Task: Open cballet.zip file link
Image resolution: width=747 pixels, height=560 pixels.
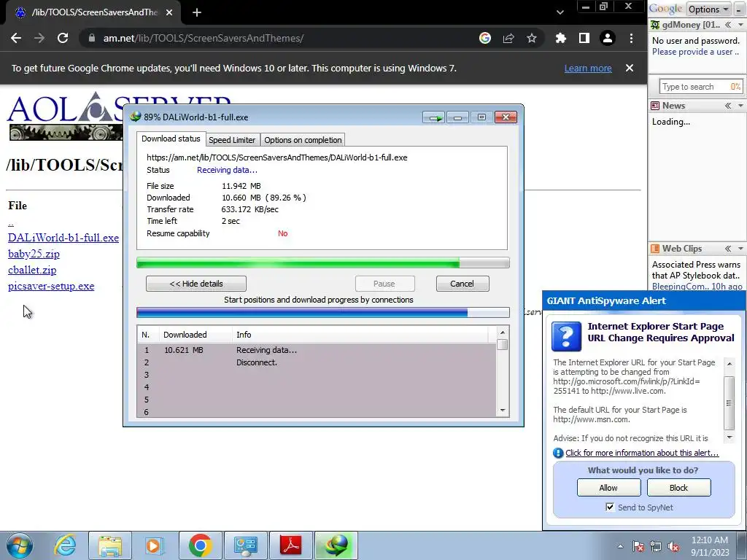Action: [x=32, y=270]
